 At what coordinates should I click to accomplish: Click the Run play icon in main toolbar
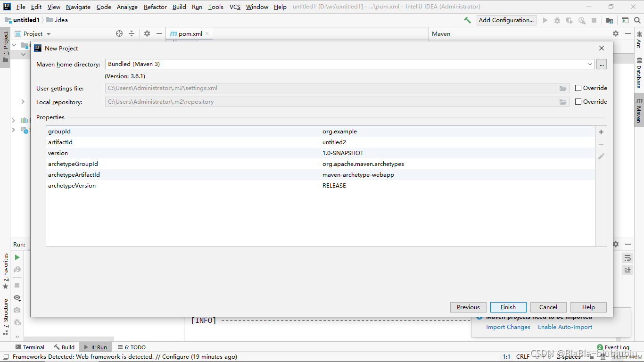click(x=545, y=20)
